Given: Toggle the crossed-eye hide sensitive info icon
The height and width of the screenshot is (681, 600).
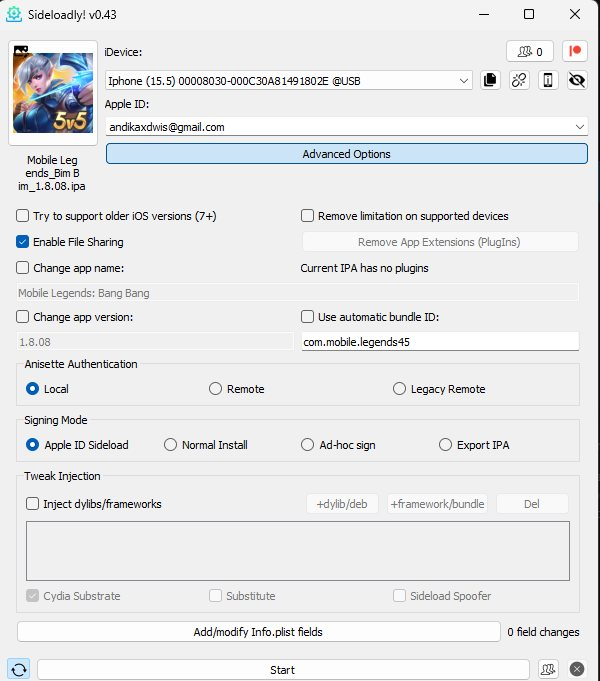Looking at the screenshot, I should (x=577, y=80).
